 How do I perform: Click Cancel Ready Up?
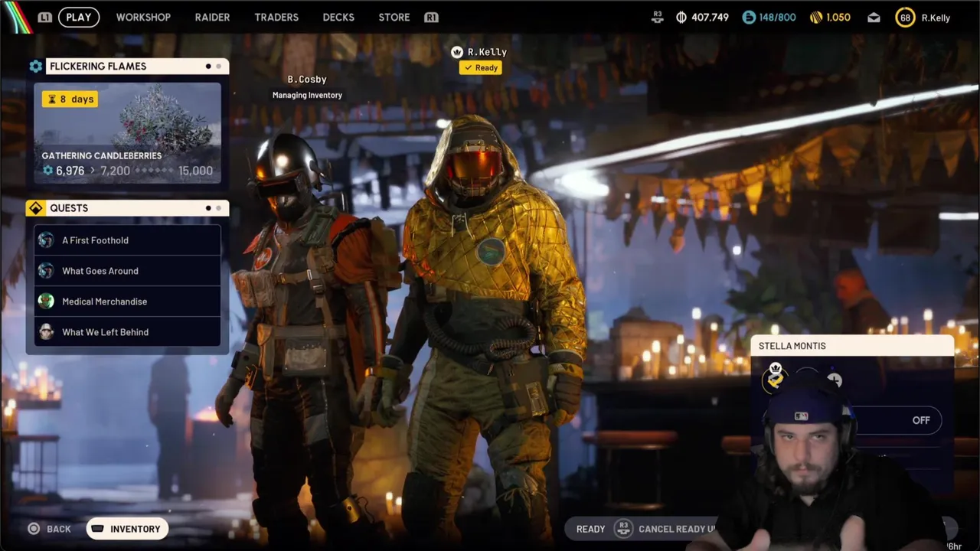click(677, 529)
